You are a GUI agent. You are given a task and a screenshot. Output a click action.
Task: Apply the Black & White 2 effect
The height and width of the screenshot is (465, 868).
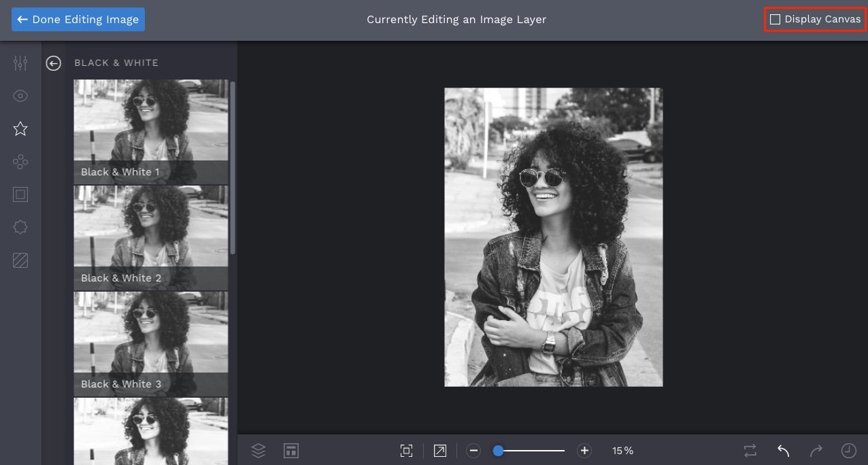pos(151,237)
